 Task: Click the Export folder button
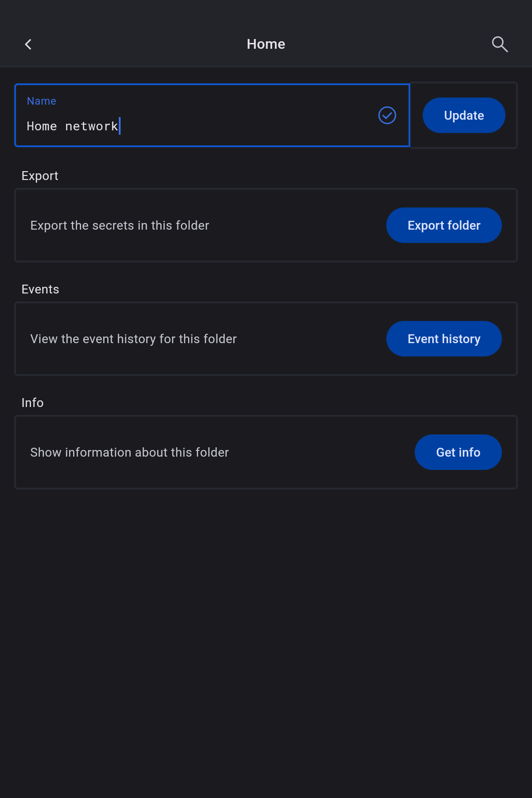click(x=444, y=225)
